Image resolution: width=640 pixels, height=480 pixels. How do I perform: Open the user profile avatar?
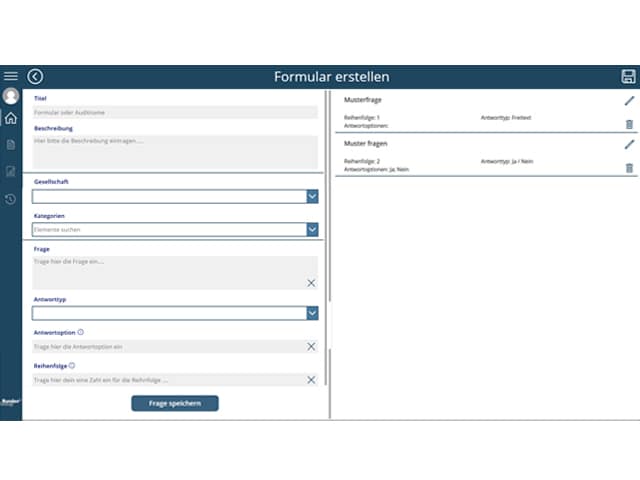11,97
